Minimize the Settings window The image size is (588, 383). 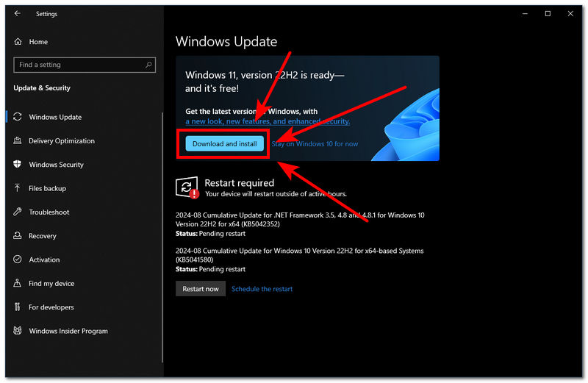coord(525,13)
